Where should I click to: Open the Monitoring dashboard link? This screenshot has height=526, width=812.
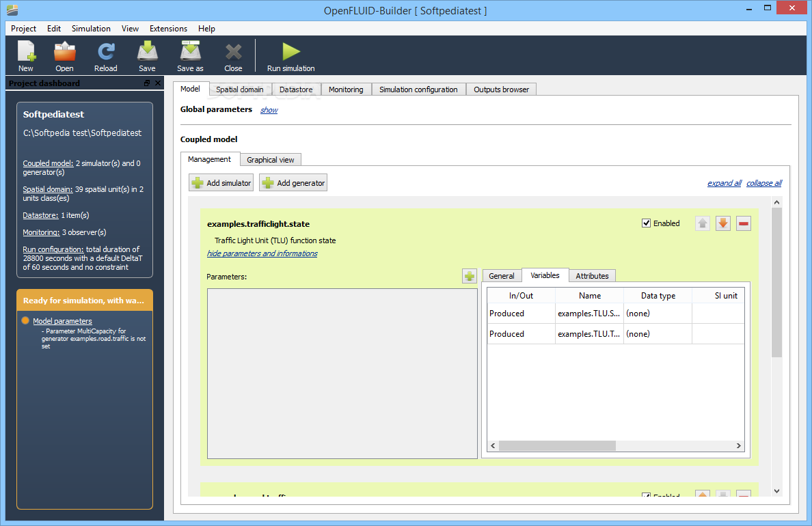tap(41, 232)
